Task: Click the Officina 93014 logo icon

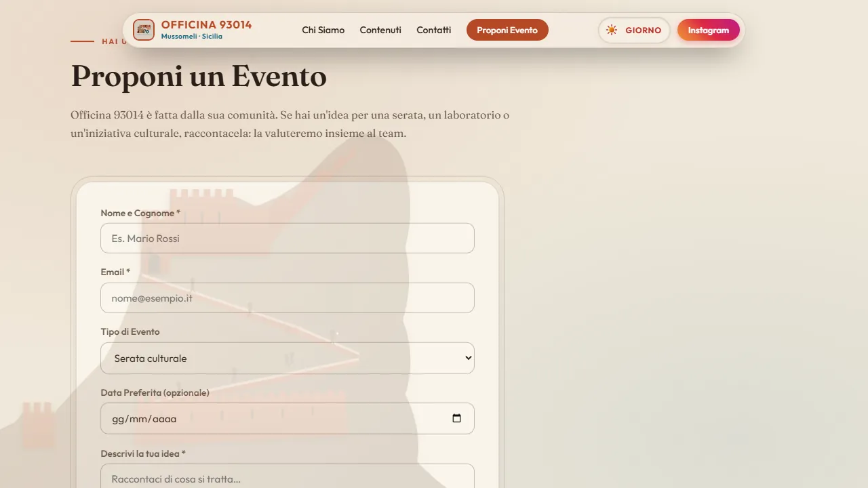Action: [144, 30]
